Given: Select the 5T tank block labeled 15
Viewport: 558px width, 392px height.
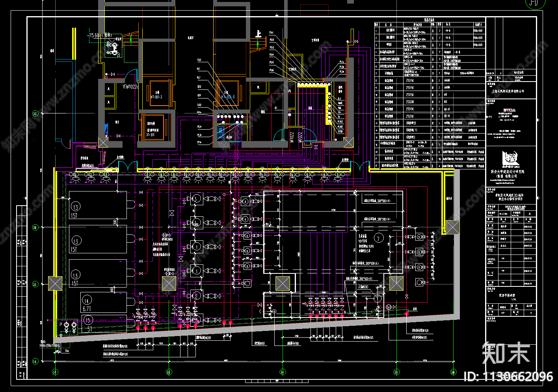Looking at the screenshot, I should click(x=88, y=320).
